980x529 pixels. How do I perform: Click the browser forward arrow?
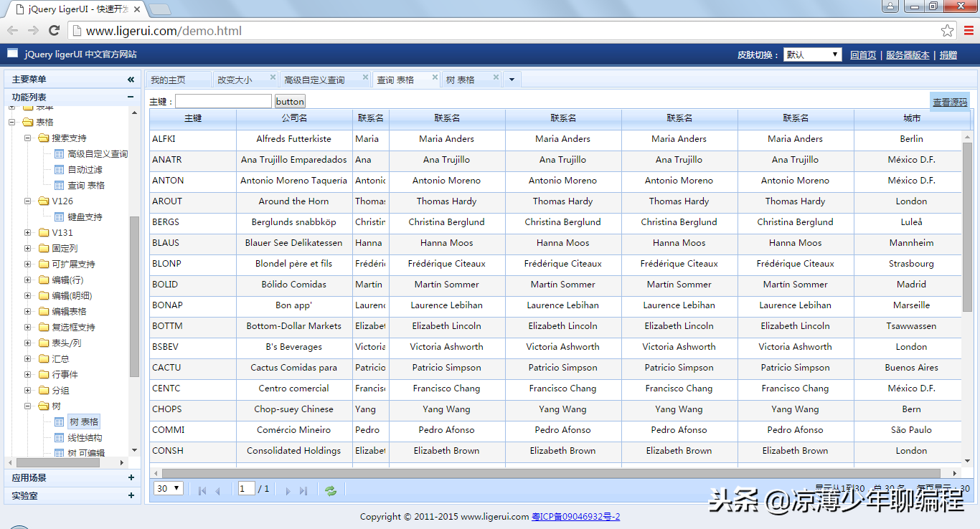pos(33,30)
